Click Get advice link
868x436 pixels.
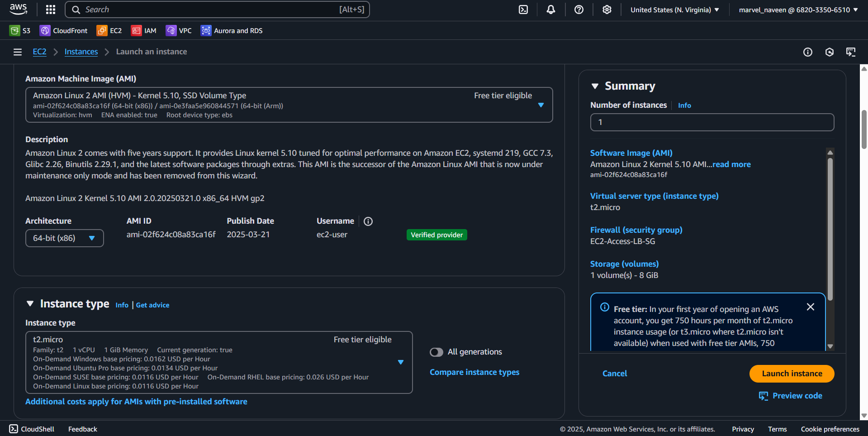coord(152,305)
